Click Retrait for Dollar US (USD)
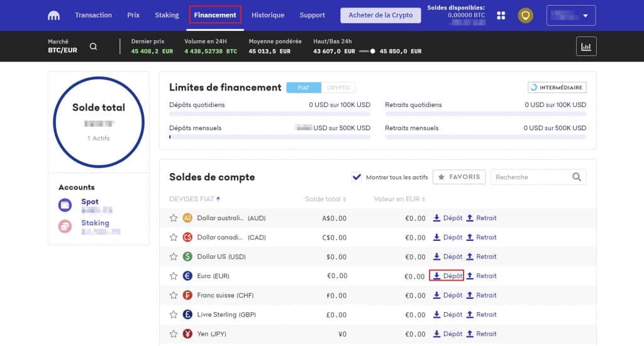The width and height of the screenshot is (644, 346). (481, 257)
